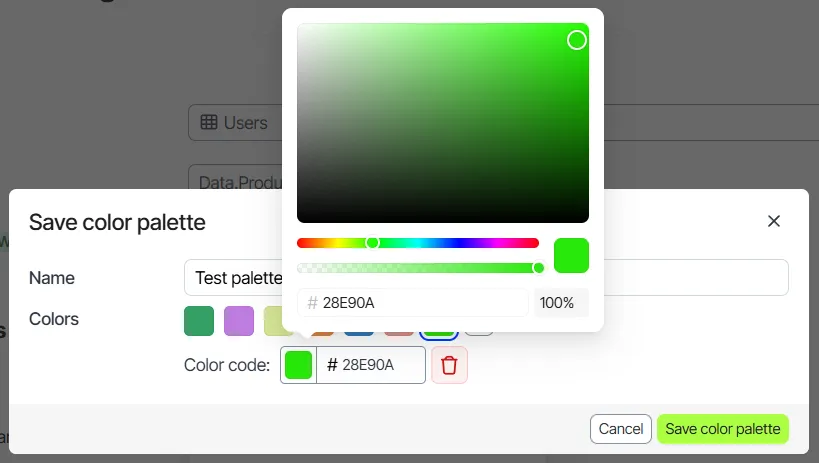Click the 'Colors' label
Image resolution: width=819 pixels, height=463 pixels.
coord(54,319)
